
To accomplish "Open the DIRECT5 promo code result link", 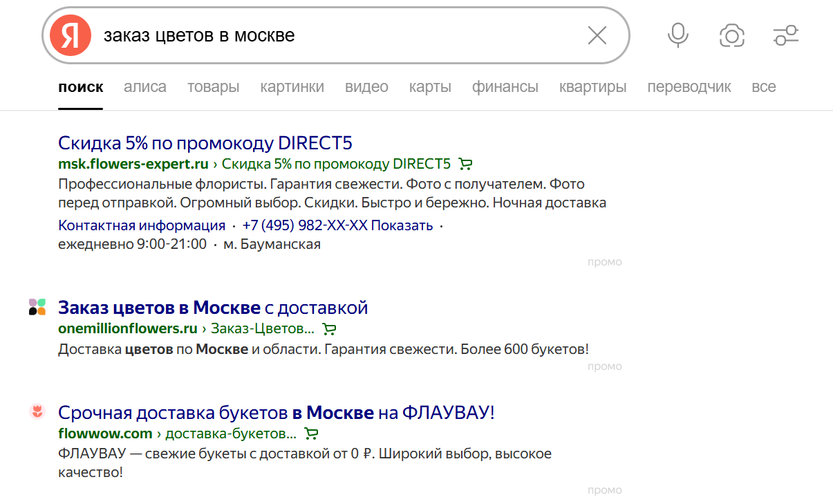I will tap(205, 142).
